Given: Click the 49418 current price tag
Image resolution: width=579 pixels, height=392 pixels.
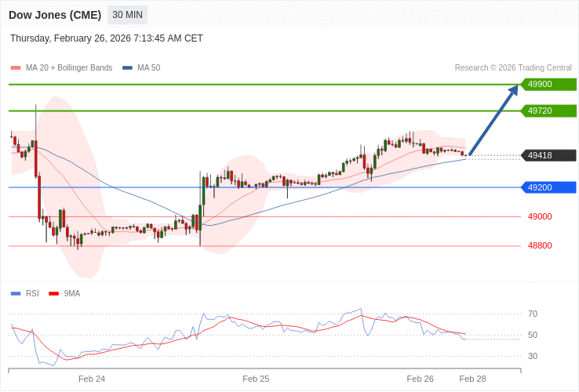Looking at the screenshot, I should 548,155.
